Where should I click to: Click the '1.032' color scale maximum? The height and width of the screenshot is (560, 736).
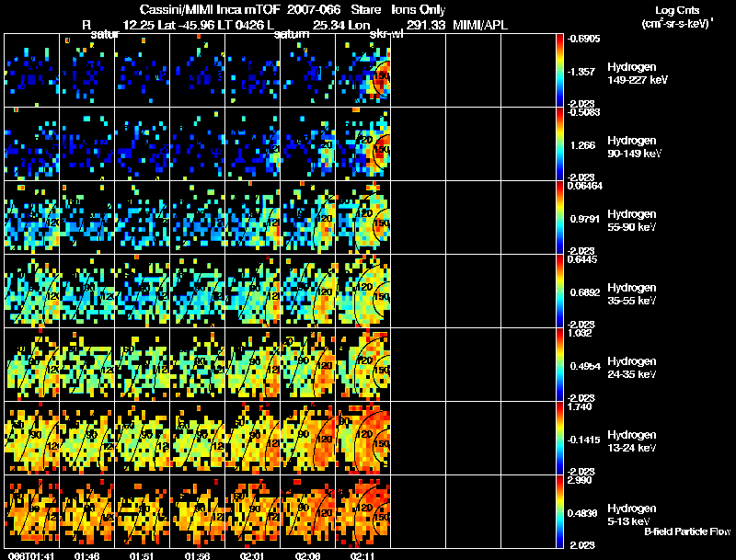click(x=580, y=333)
